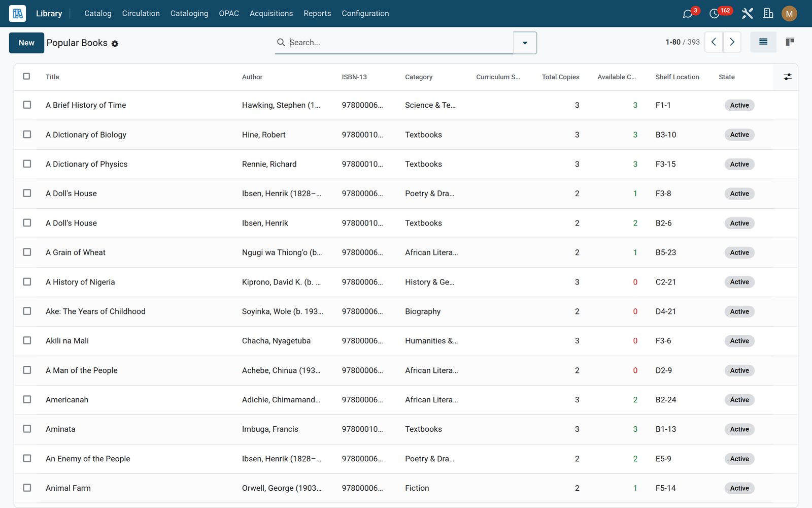
Task: Open the A Man of the People record
Action: coord(82,370)
